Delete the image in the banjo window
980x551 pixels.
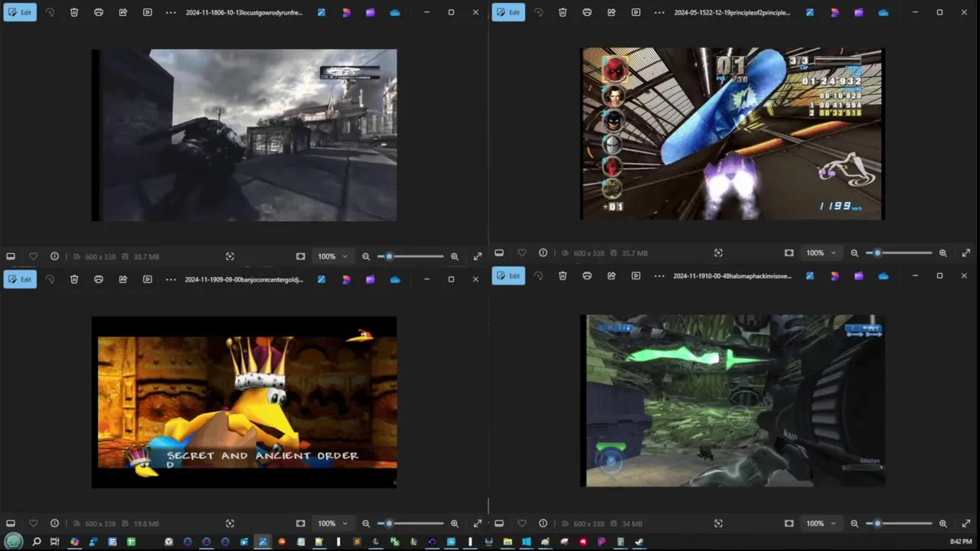click(74, 279)
